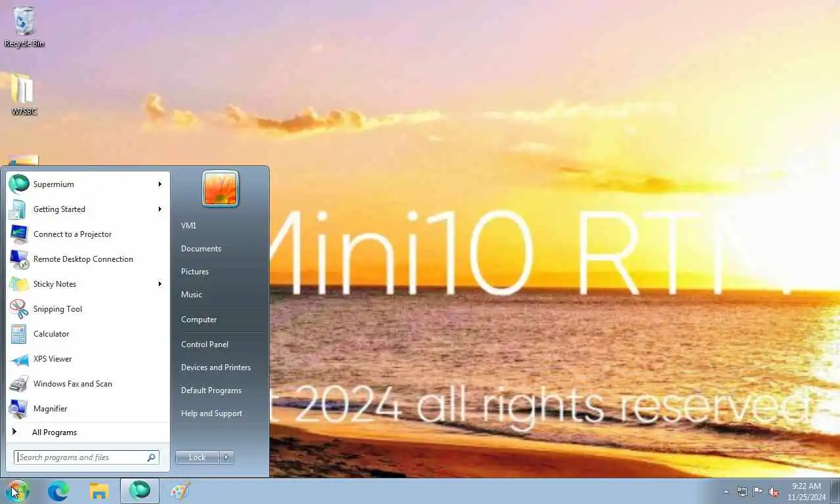Open Help and Support

tap(211, 413)
